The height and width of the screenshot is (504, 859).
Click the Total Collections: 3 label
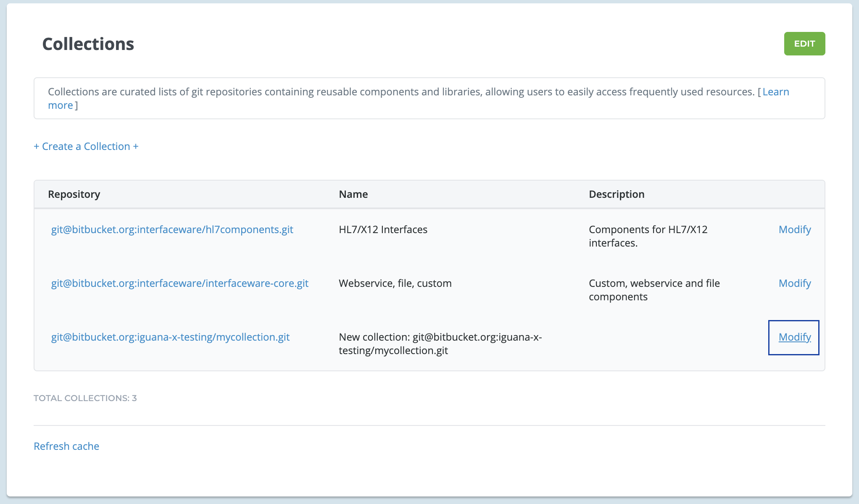(85, 398)
